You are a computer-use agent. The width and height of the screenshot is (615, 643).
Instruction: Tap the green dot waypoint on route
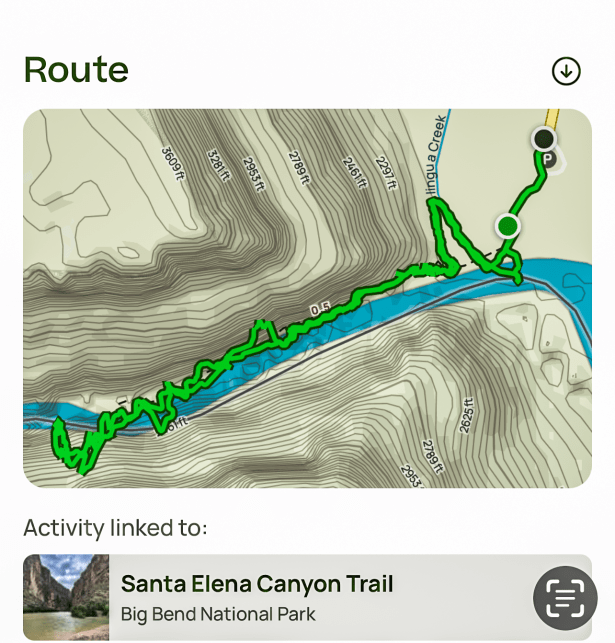[x=508, y=226]
